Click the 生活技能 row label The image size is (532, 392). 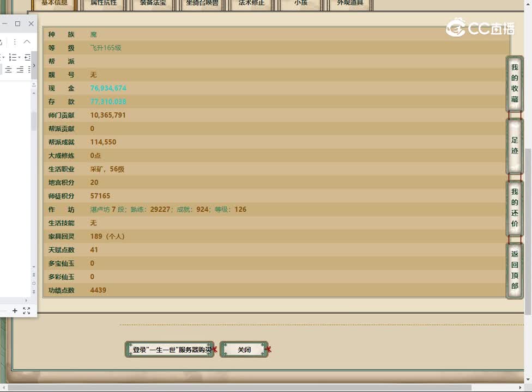[x=61, y=223]
